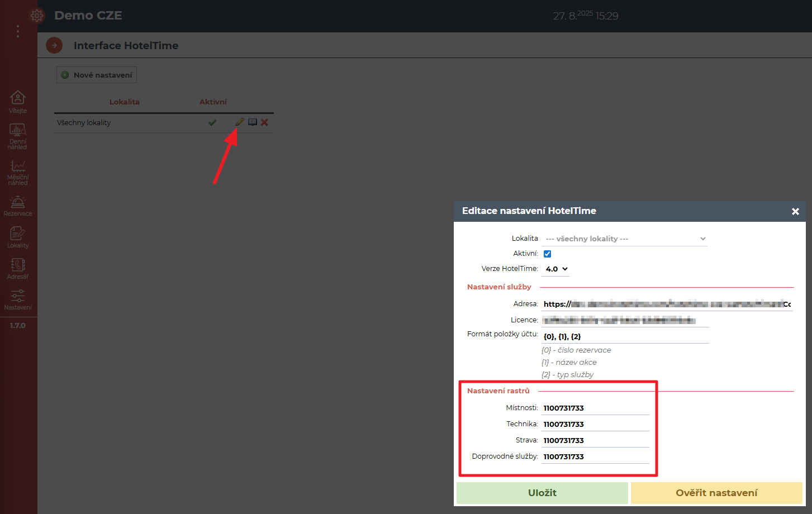Click the Doprovodné služby raster field
Viewport: 812px width, 514px height.
(x=596, y=456)
